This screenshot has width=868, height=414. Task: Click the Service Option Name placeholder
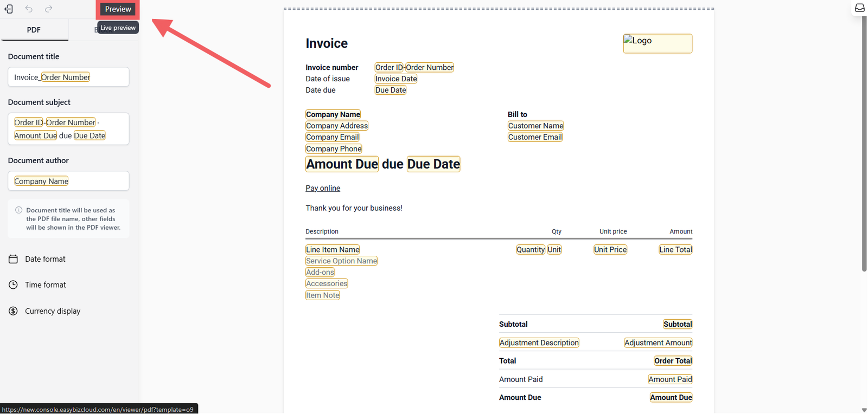tap(342, 261)
